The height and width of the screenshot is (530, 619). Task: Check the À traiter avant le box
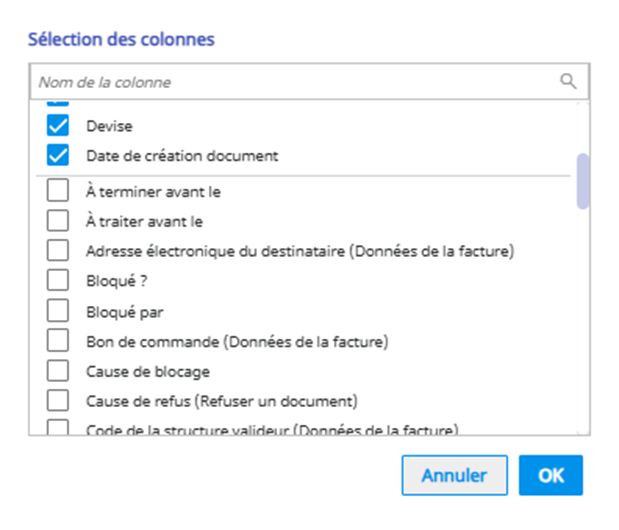(x=58, y=220)
